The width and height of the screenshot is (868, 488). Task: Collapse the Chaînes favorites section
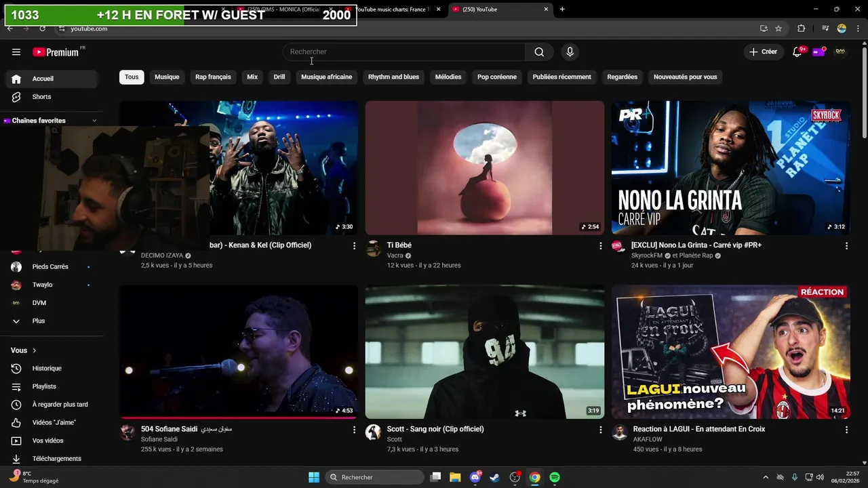click(94, 121)
